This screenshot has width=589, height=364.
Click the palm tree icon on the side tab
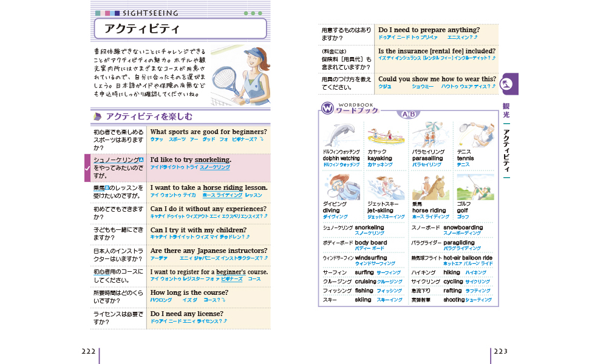[x=507, y=84]
